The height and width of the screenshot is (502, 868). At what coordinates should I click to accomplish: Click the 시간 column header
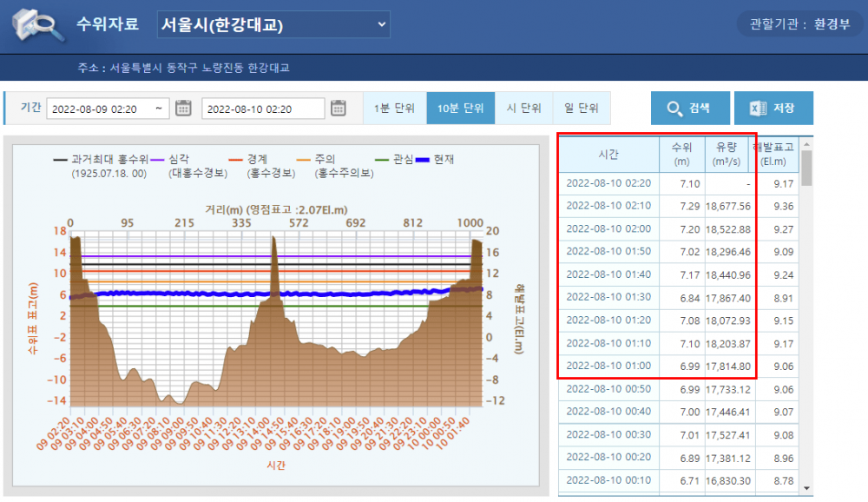tap(608, 155)
